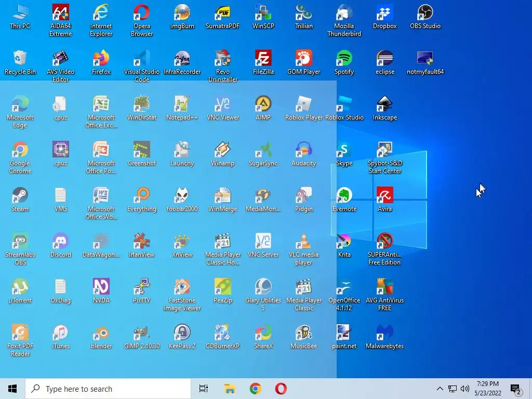Select the This PC desktop icon
Viewport: 532px width, 399px height.
[x=20, y=17]
